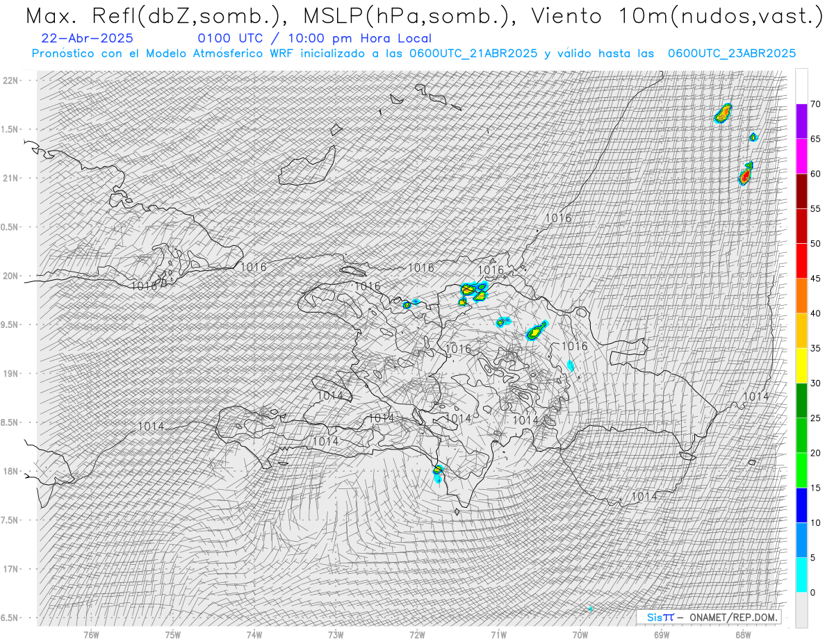
Task: Click the '76W' longitude label
Action: pos(91,634)
